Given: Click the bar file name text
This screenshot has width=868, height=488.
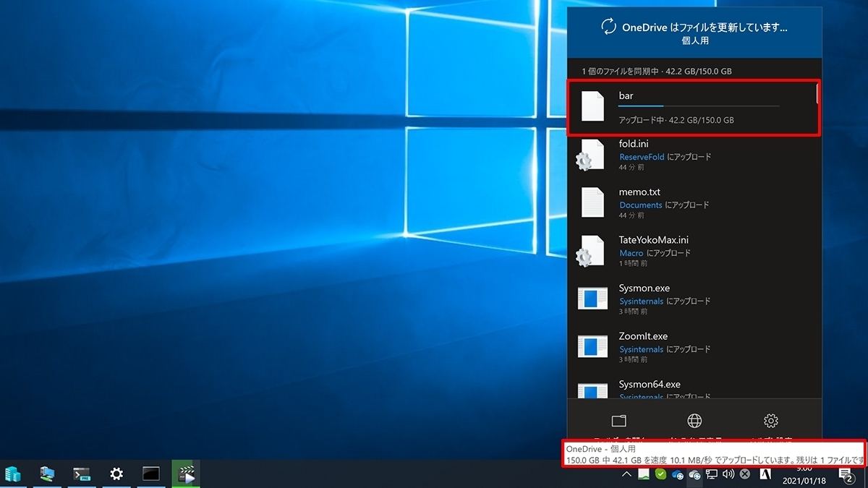Looking at the screenshot, I should point(626,95).
